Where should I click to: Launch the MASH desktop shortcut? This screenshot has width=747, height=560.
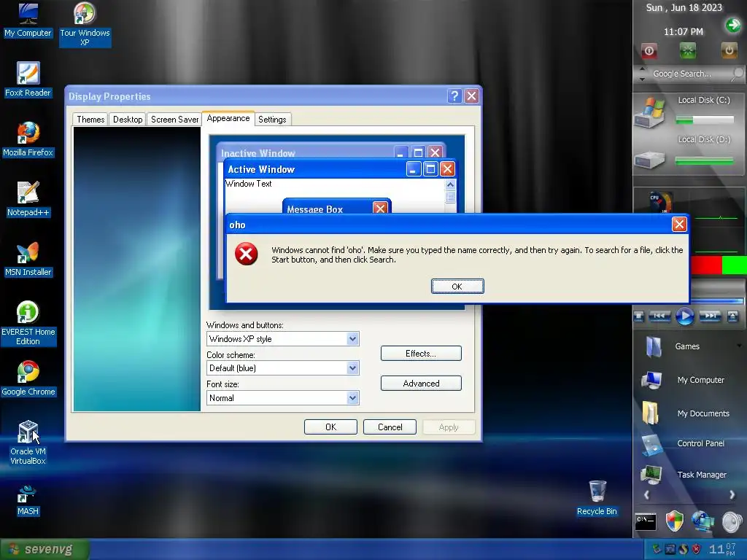pyautogui.click(x=28, y=500)
